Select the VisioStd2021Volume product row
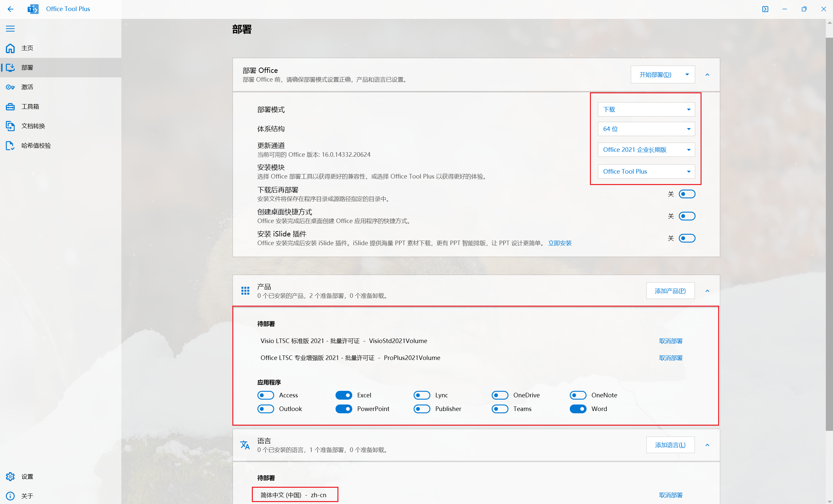 point(476,341)
